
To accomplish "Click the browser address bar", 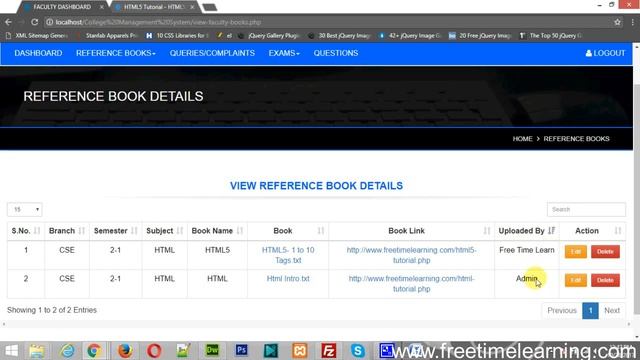I will (x=327, y=22).
